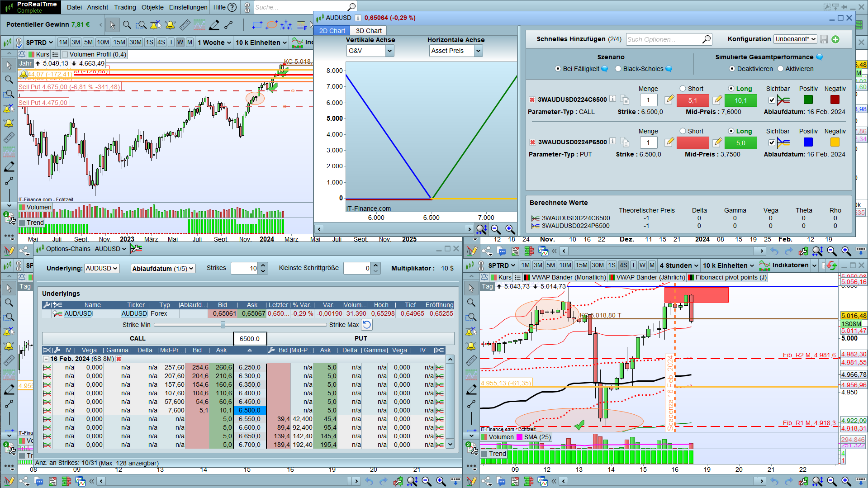This screenshot has height=488, width=868.
Task: Open the Horizontale Achse Asset Preis dropdown
Action: (456, 51)
